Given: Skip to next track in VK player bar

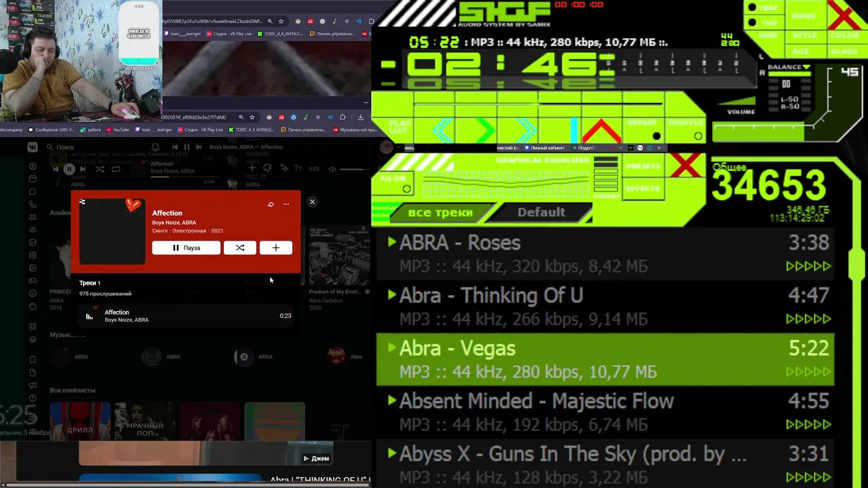Looking at the screenshot, I should [83, 169].
